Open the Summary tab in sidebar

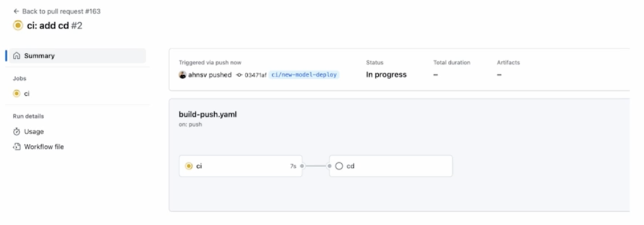tap(77, 56)
